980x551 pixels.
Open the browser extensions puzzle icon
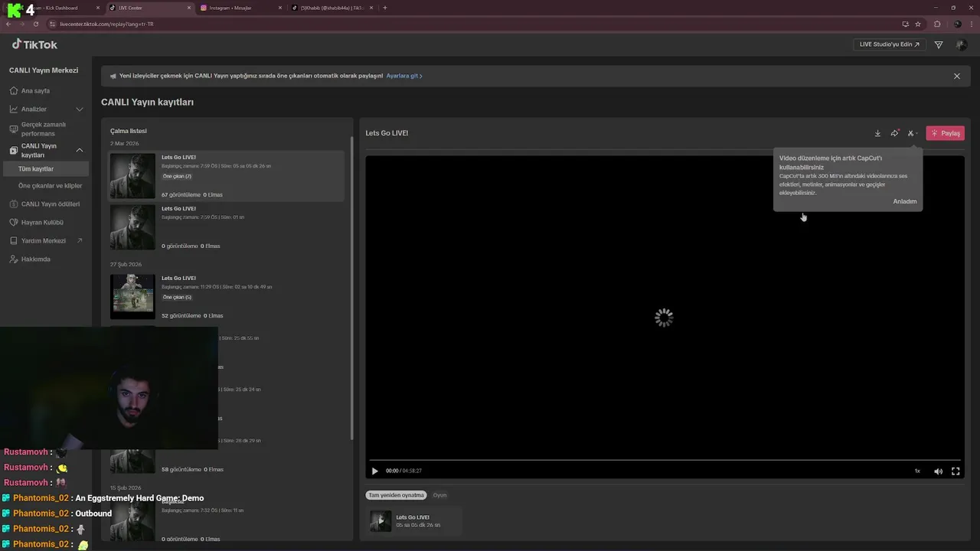[x=937, y=24]
